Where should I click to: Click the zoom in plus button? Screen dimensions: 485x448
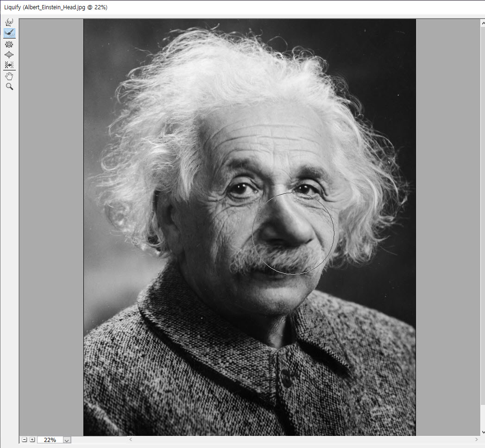click(x=32, y=440)
